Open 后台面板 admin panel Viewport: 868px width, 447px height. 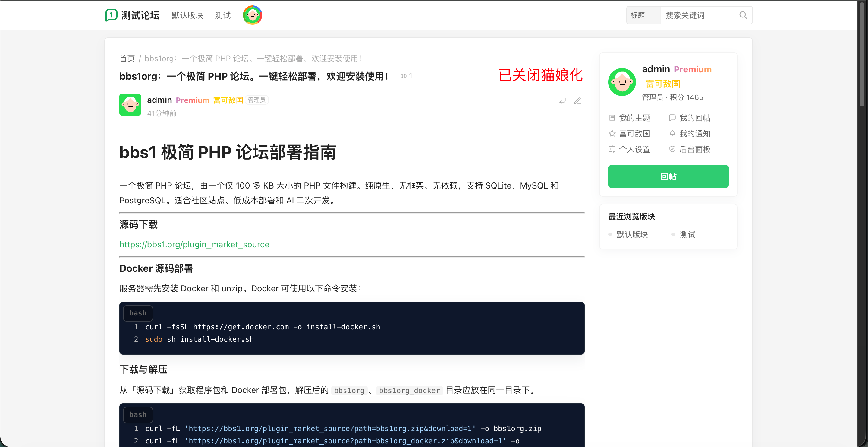tap(690, 149)
